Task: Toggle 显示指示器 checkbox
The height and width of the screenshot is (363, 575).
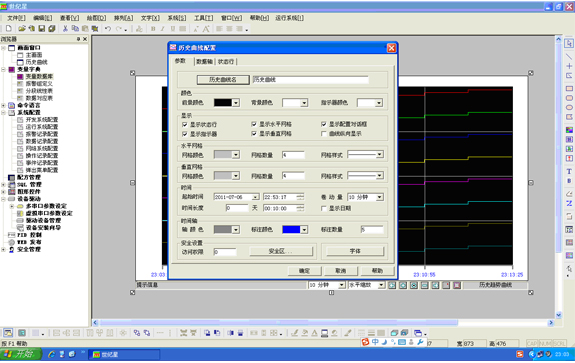Action: point(184,134)
